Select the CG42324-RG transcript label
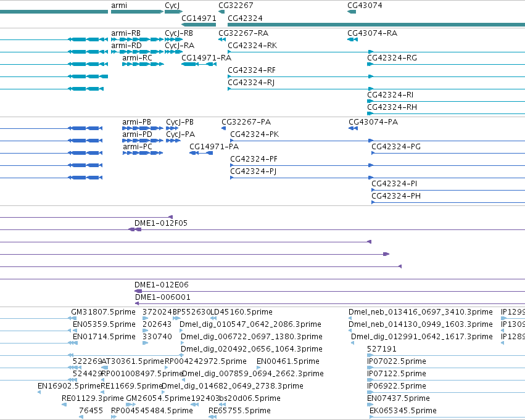The height and width of the screenshot is (420, 525). pos(392,58)
